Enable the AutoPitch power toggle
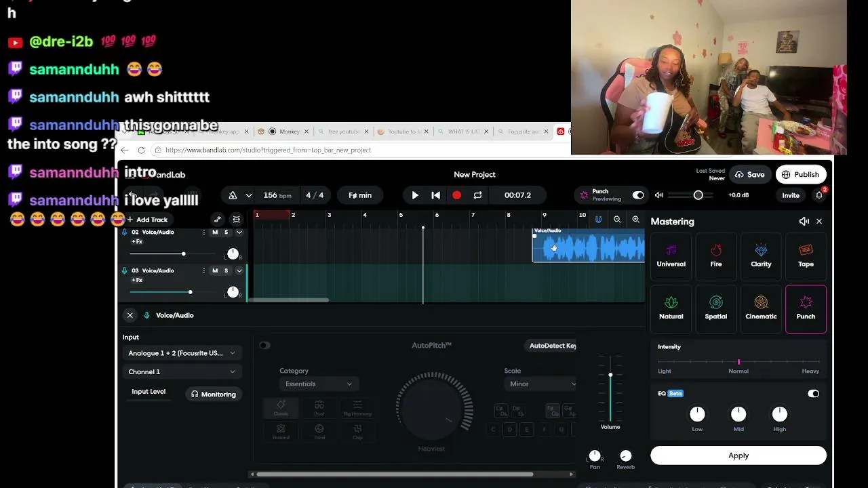The height and width of the screenshot is (488, 868). (x=264, y=346)
